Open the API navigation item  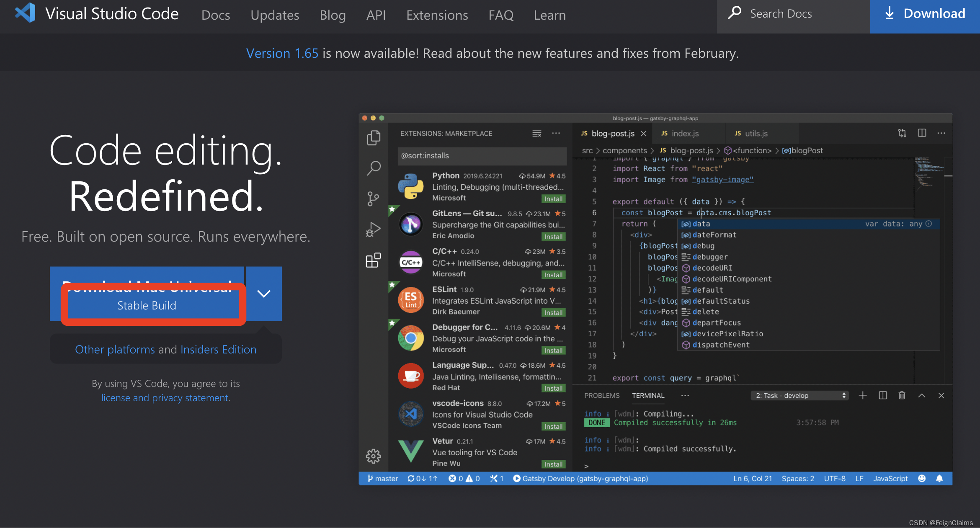coord(376,15)
